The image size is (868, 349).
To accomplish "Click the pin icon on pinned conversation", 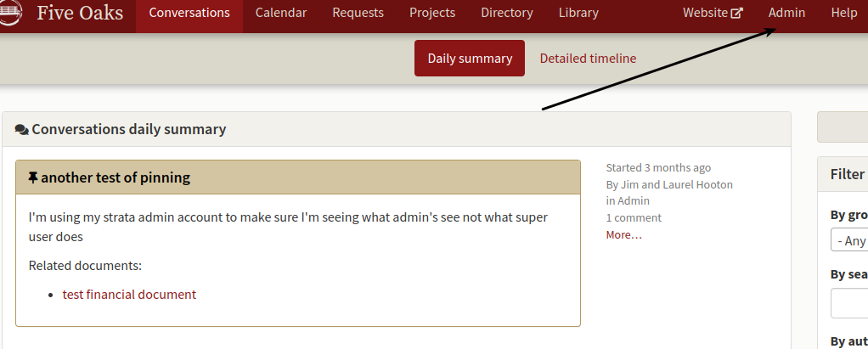I will (x=33, y=177).
